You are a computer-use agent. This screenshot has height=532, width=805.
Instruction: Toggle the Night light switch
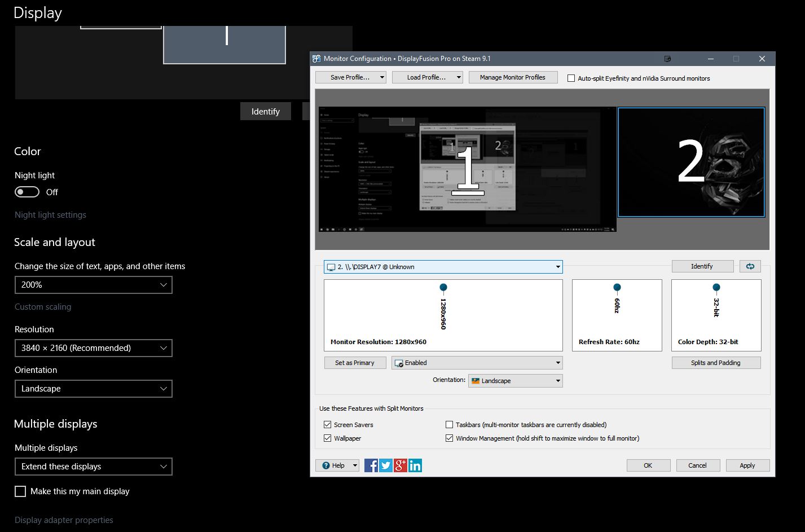click(27, 192)
